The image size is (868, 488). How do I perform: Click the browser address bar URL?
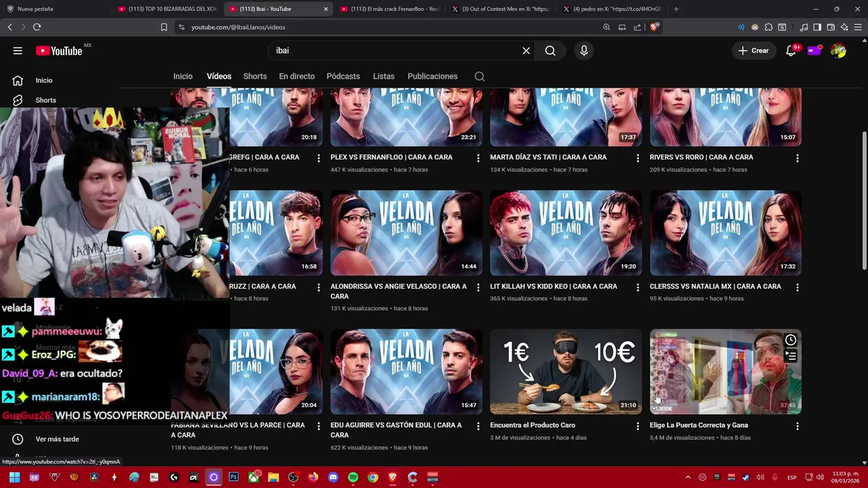coord(238,27)
